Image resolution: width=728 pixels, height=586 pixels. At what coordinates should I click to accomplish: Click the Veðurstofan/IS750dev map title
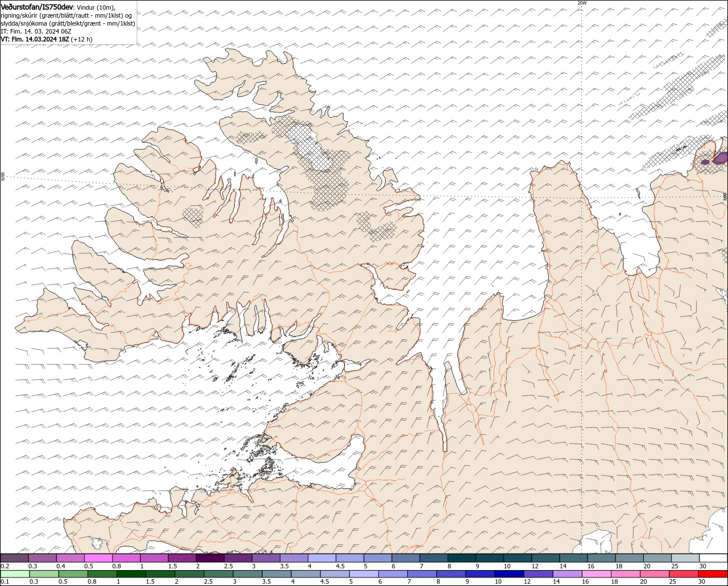37,7
